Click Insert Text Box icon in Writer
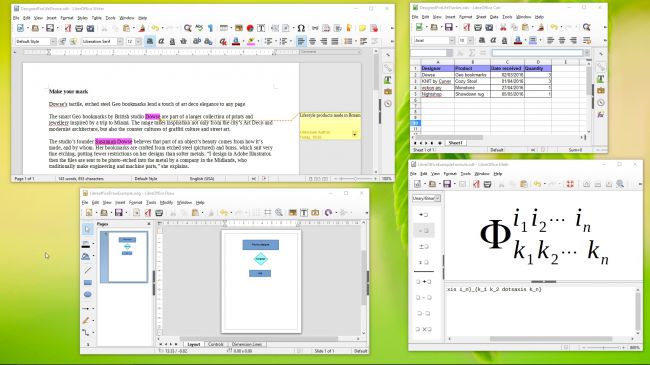This screenshot has height=365, width=650. pyautogui.click(x=261, y=28)
